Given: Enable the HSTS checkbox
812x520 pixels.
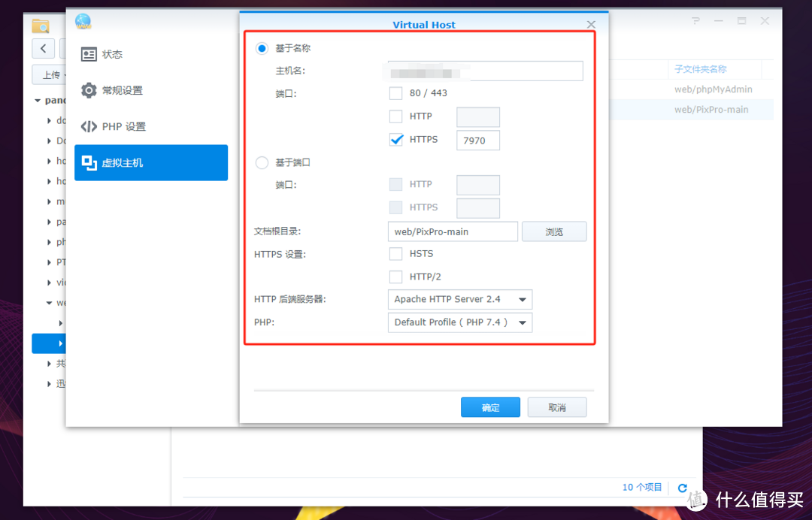Looking at the screenshot, I should click(x=395, y=253).
